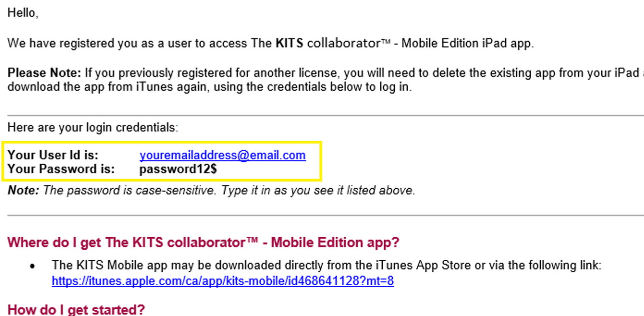
Task: Click the "Where do I get The KITS collaborator" heading
Action: click(x=204, y=243)
